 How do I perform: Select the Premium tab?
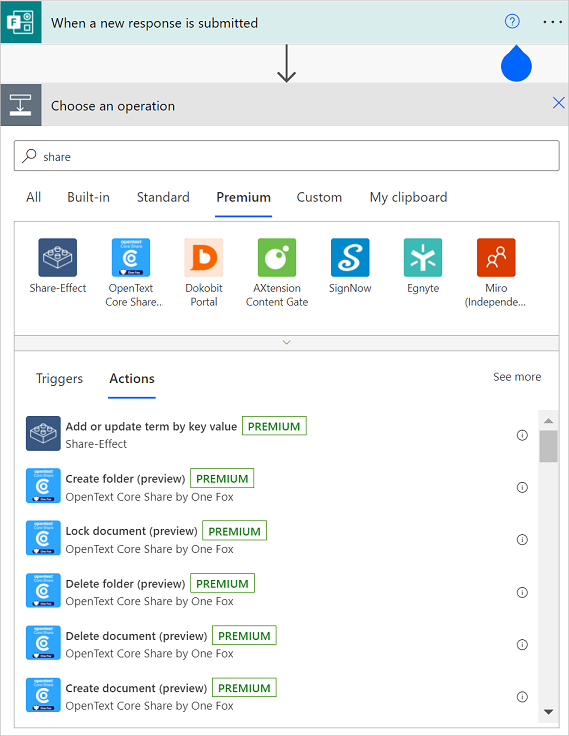tap(243, 197)
